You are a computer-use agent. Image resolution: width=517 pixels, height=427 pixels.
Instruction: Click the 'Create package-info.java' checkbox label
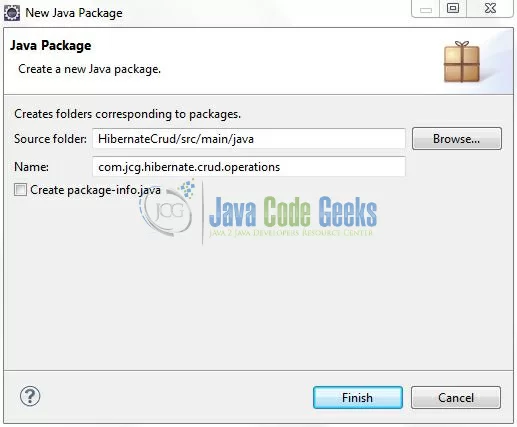tap(95, 190)
